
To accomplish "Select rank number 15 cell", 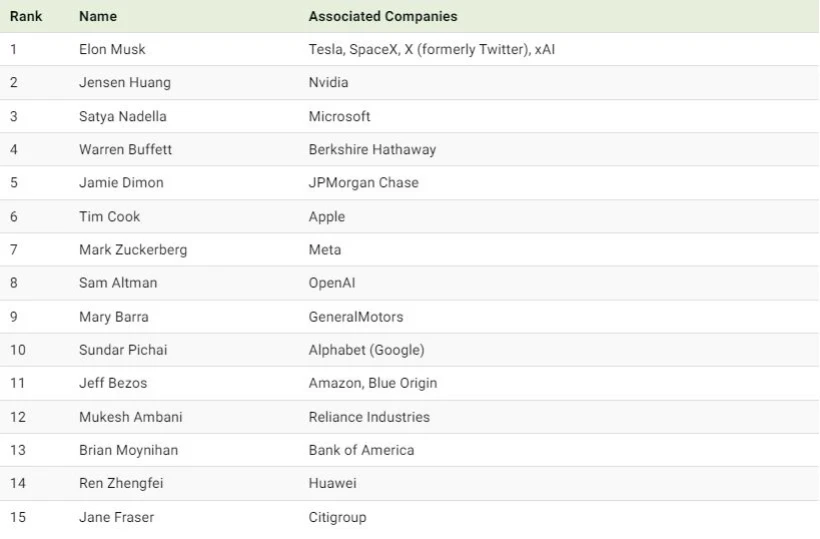I will (18, 517).
